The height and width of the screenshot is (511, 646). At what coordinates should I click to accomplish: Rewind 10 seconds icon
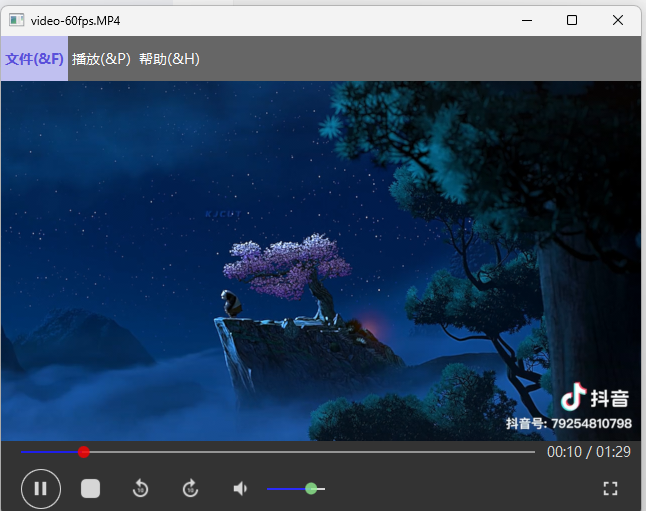[x=140, y=489]
